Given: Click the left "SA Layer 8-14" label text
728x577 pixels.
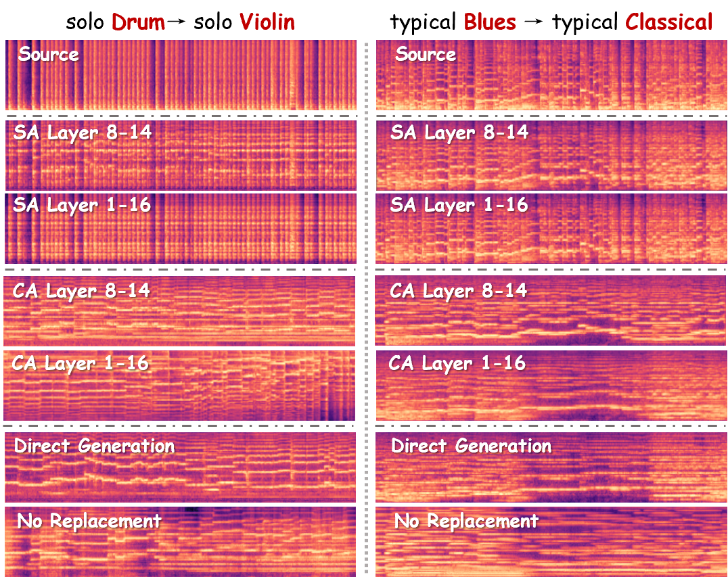Looking at the screenshot, I should (82, 133).
